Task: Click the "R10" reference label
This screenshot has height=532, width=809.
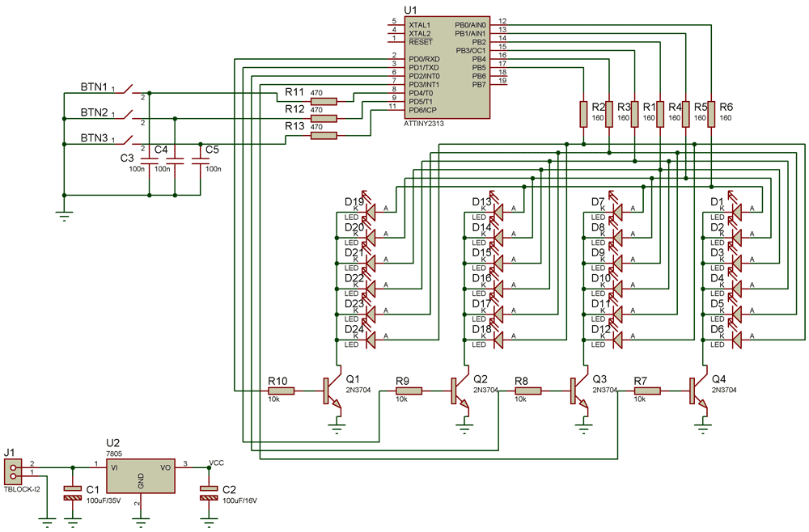Action: (277, 381)
